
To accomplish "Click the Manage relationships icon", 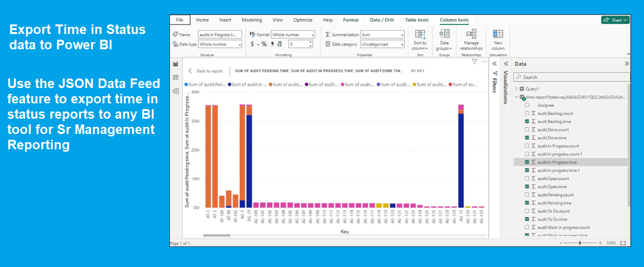I will [x=471, y=34].
